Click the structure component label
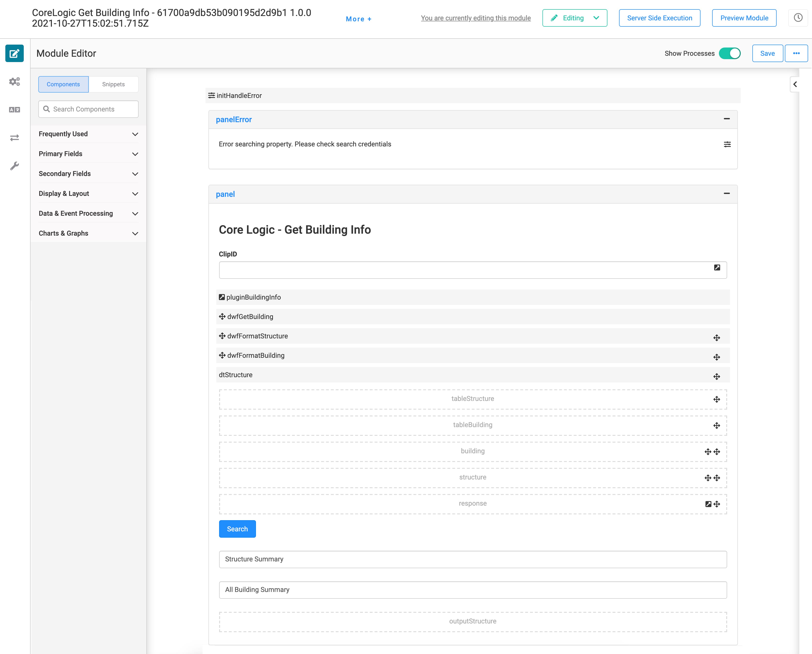The image size is (812, 654). pos(473,477)
